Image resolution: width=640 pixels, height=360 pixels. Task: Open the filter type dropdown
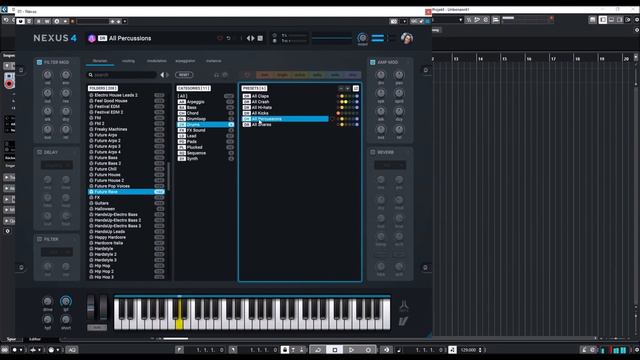[x=57, y=252]
